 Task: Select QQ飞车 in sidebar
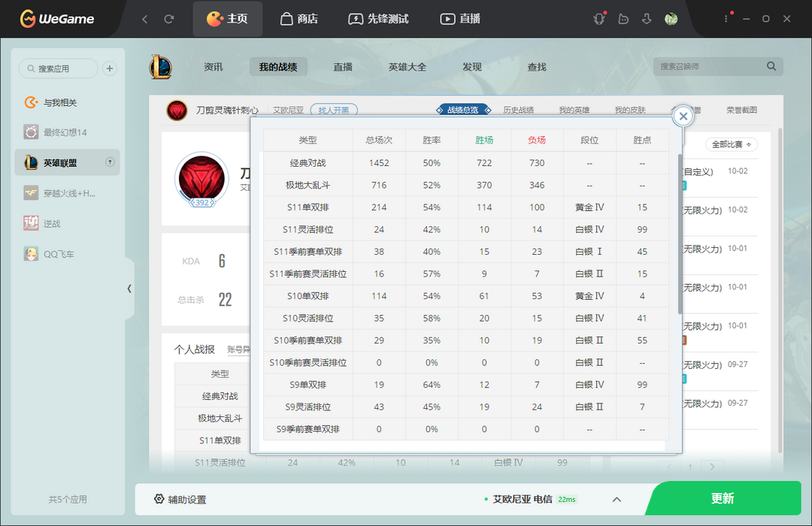point(68,254)
